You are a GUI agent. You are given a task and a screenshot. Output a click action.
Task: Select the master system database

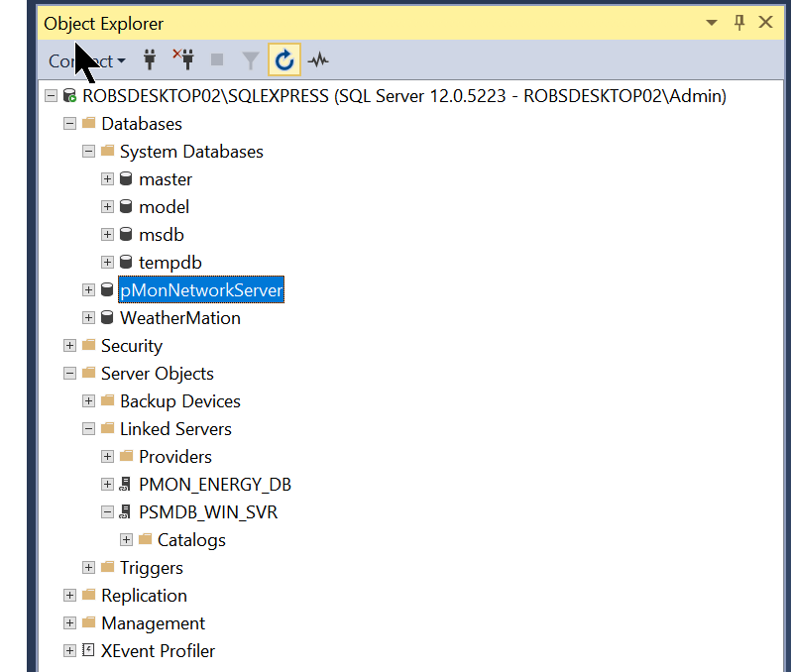[166, 179]
